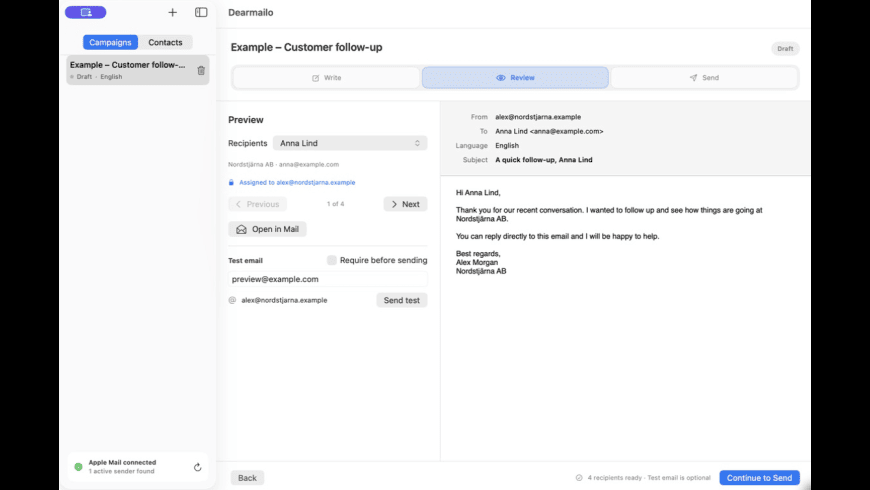Click the Back button
The height and width of the screenshot is (490, 870).
(x=247, y=478)
